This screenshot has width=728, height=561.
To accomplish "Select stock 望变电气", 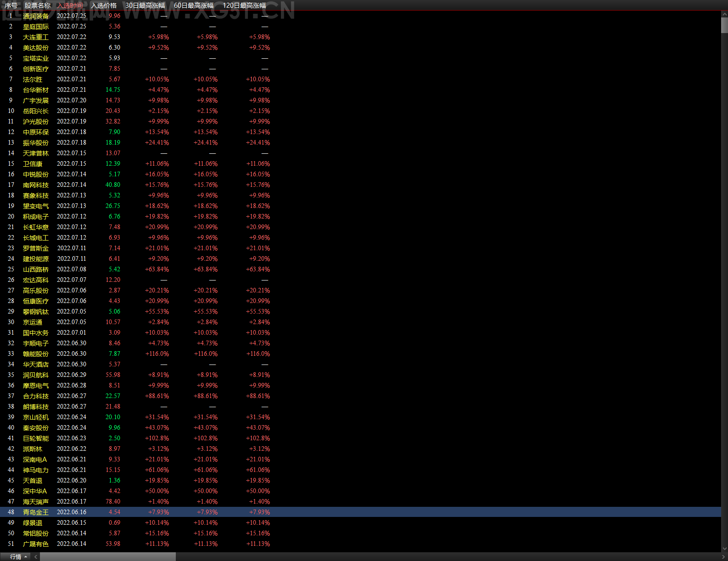I will click(36, 206).
